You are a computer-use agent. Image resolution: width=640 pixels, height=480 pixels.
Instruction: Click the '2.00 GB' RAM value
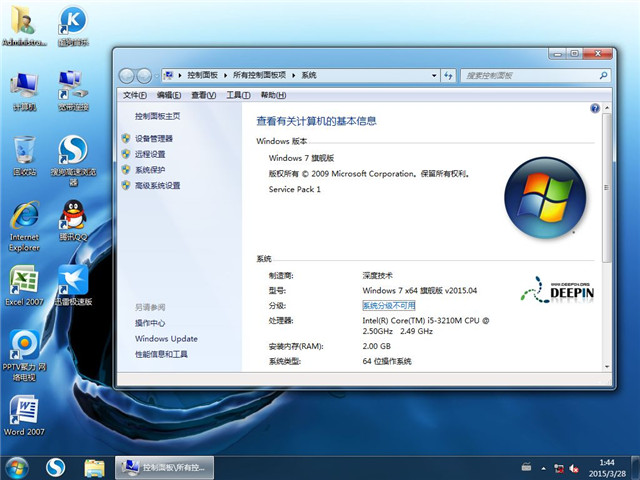(376, 346)
